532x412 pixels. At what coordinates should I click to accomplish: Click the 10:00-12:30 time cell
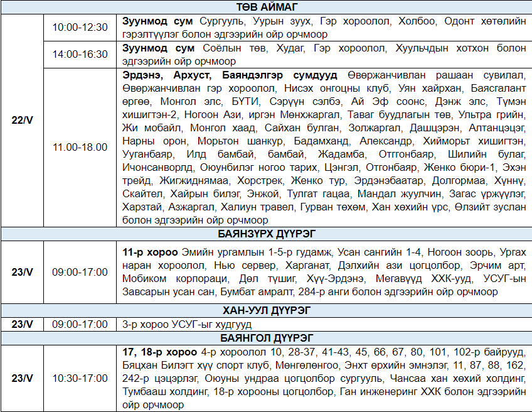click(x=80, y=28)
